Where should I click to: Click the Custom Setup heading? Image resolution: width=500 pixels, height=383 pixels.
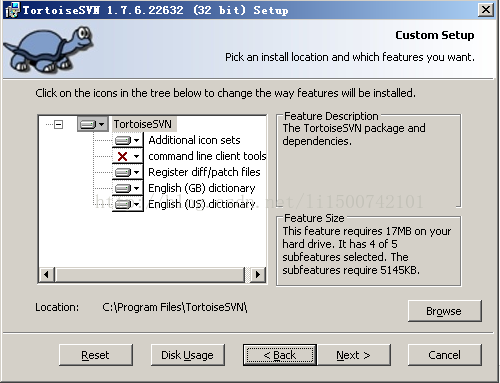pos(435,35)
